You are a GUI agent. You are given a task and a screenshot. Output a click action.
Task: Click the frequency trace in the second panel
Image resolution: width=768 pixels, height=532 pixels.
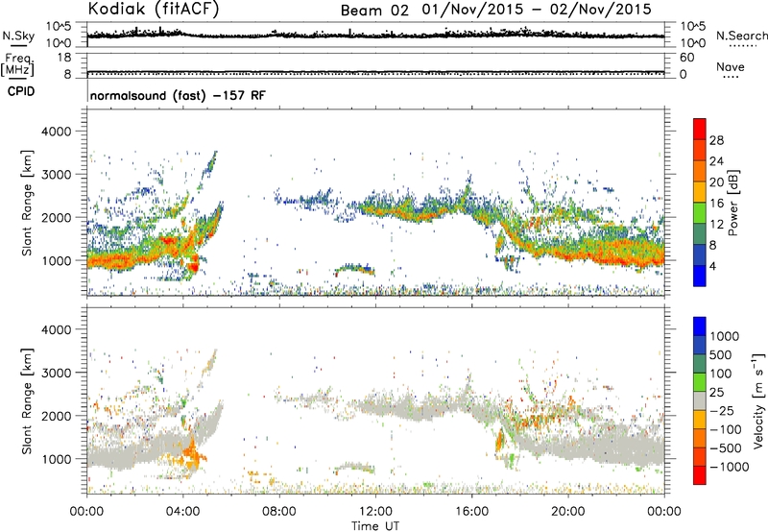pos(375,72)
